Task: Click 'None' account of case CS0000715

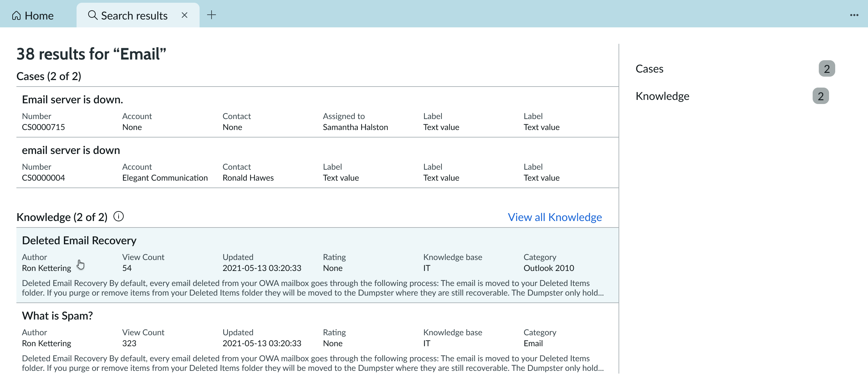Action: pyautogui.click(x=132, y=127)
